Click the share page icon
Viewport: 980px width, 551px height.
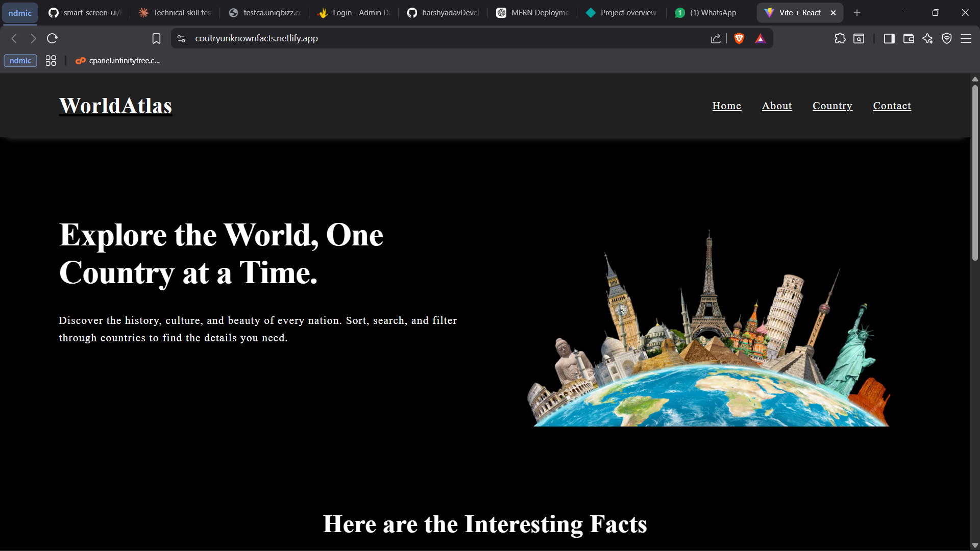[716, 38]
